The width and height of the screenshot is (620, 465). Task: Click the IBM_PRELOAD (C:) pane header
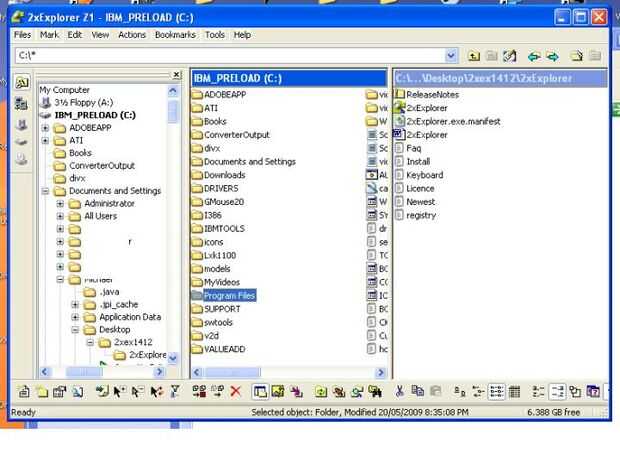tap(289, 78)
